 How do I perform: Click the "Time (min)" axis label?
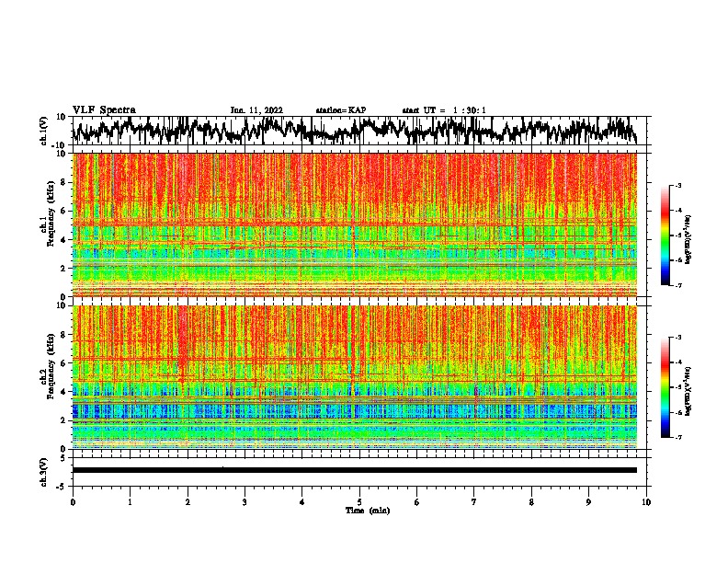point(368,511)
